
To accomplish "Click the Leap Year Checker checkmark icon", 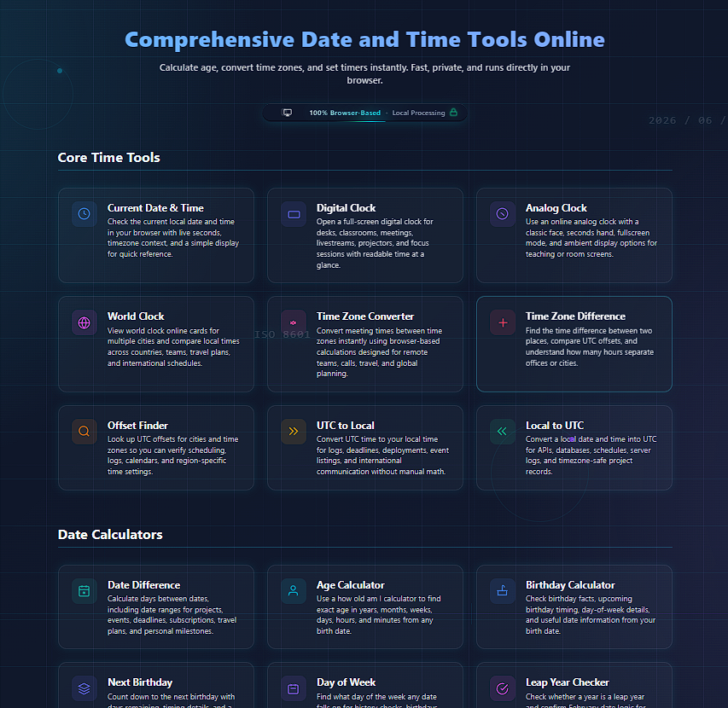I will click(x=503, y=688).
